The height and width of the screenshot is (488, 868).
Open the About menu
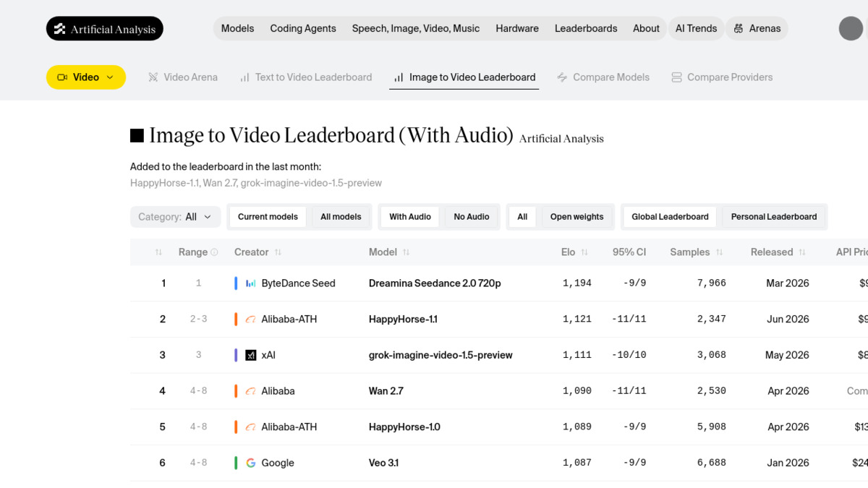[x=646, y=29]
